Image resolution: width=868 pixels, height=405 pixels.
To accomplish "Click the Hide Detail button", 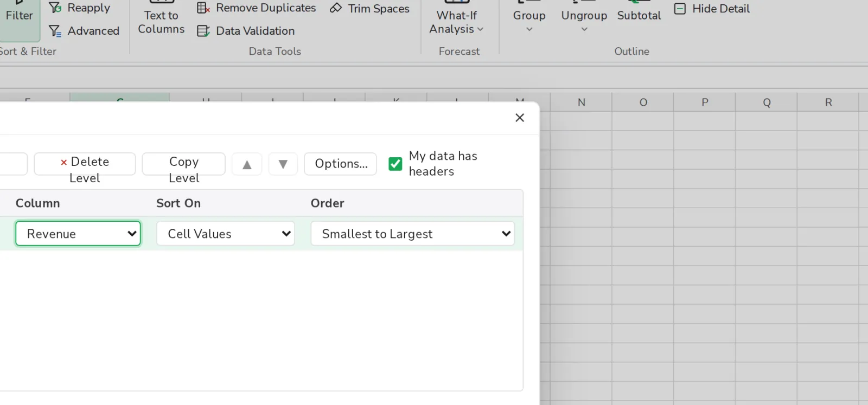I will tap(712, 9).
